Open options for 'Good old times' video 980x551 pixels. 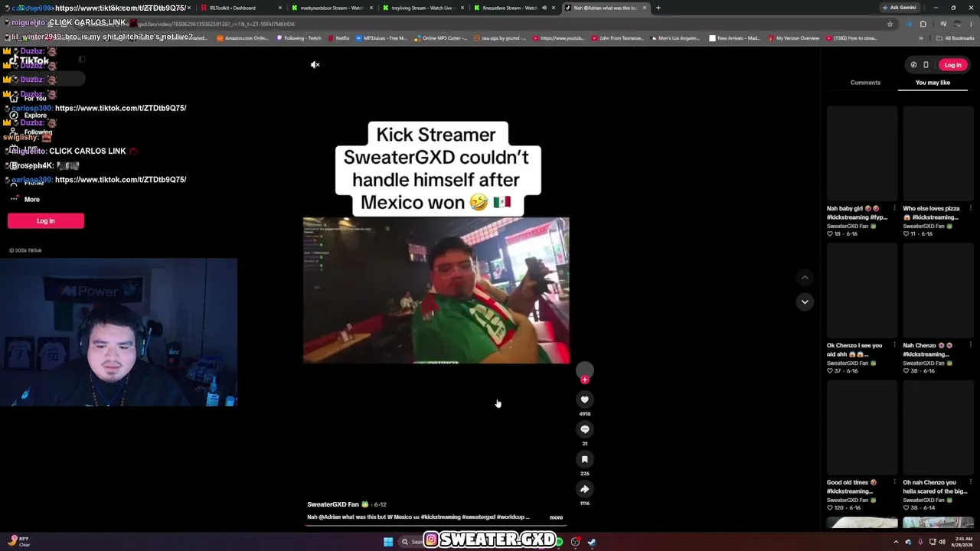point(894,482)
